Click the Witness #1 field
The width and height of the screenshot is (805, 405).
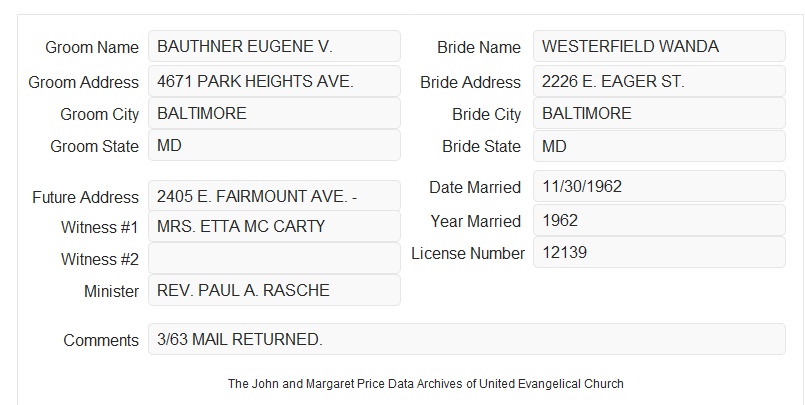click(x=274, y=226)
